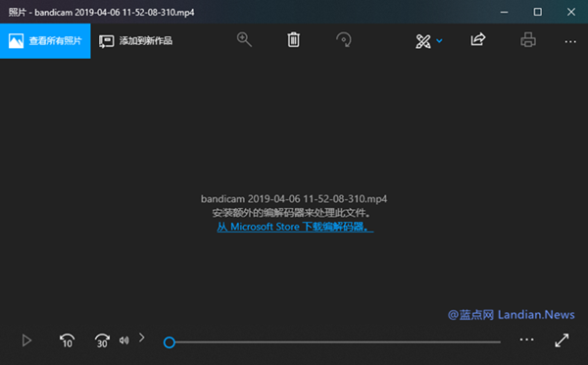Open 从 Microsoft Store 下载编解码器 link
Image resolution: width=588 pixels, height=365 pixels.
tap(295, 227)
